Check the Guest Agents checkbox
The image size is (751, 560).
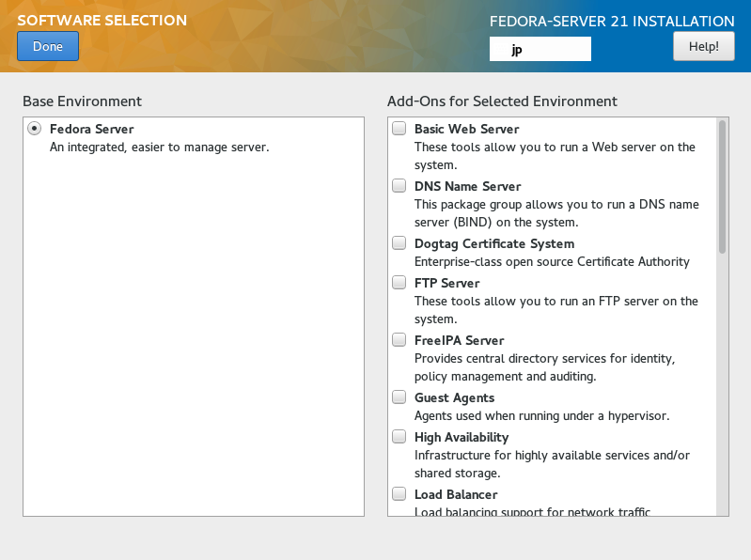pos(399,397)
